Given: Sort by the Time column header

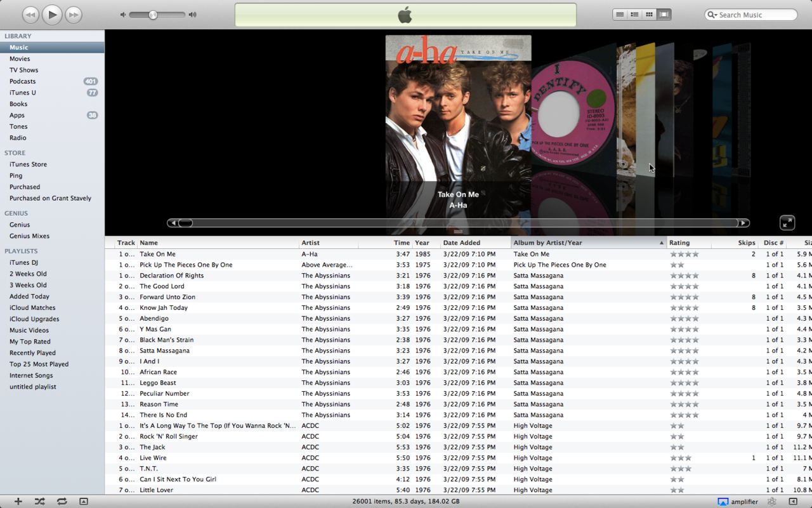Looking at the screenshot, I should [x=385, y=243].
